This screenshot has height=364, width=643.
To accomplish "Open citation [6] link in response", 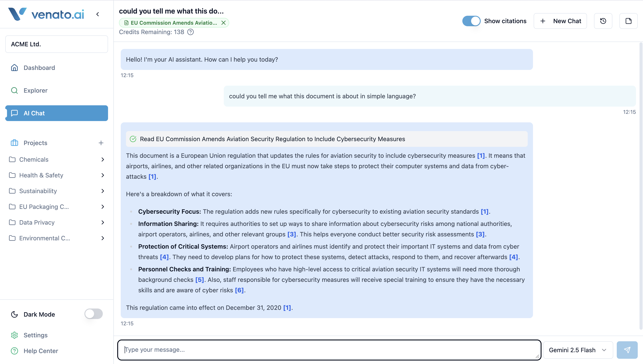I will coord(239,290).
